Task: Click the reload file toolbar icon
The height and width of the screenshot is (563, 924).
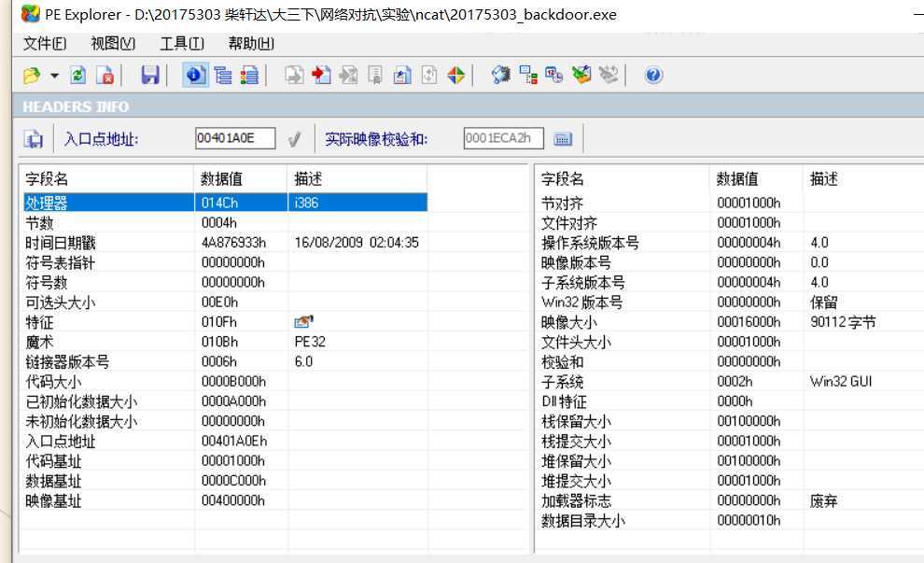Action: pos(77,76)
